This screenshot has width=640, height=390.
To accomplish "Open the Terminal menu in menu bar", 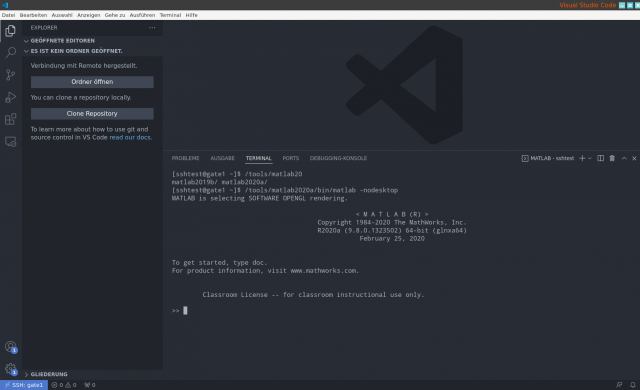I will [x=170, y=15].
